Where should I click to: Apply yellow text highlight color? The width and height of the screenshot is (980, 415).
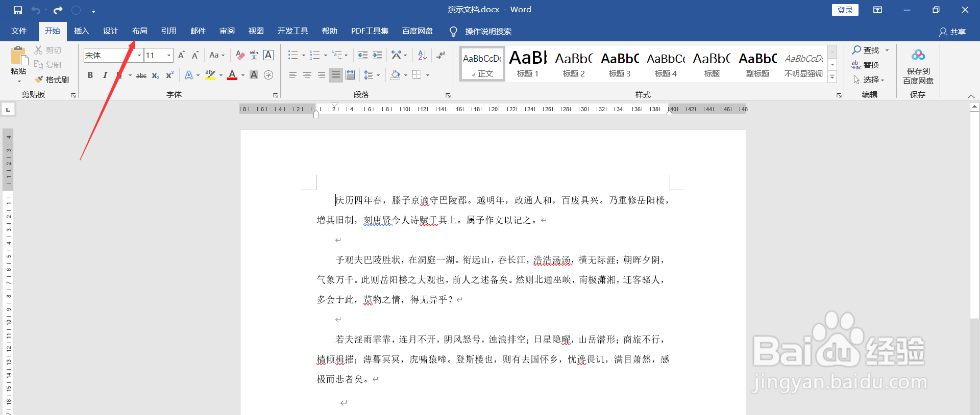click(210, 75)
